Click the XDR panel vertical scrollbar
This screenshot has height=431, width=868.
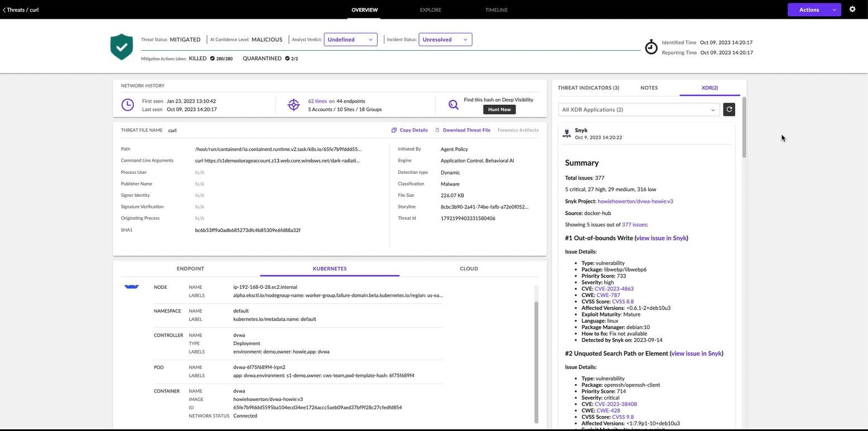point(744,128)
